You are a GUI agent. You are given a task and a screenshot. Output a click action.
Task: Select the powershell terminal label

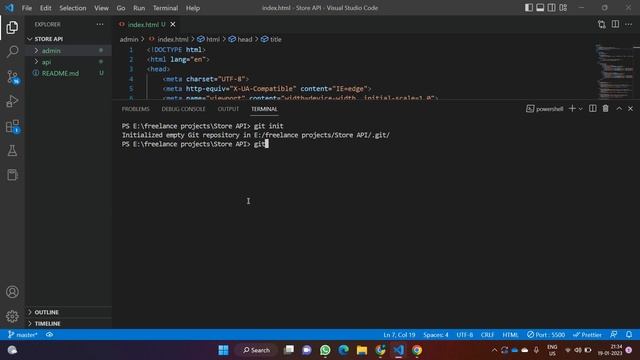coord(545,109)
